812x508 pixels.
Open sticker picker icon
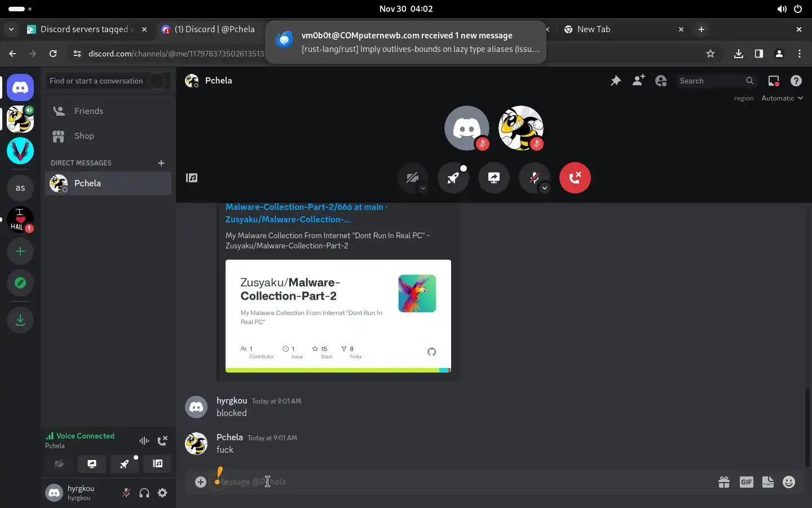click(x=768, y=481)
